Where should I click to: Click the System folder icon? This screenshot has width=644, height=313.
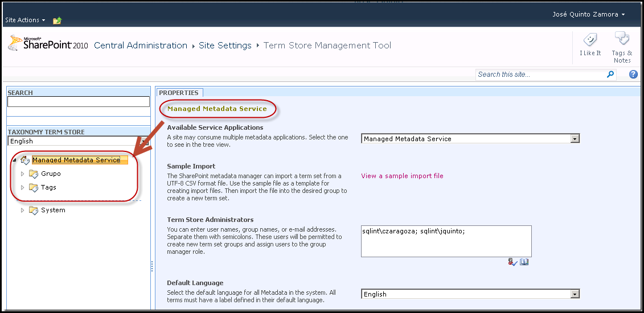(x=33, y=211)
